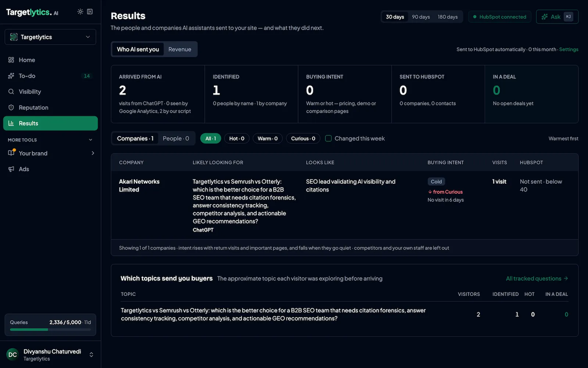This screenshot has width=588, height=368.
Task: Click the Targetlytics AI logo
Action: click(x=32, y=12)
